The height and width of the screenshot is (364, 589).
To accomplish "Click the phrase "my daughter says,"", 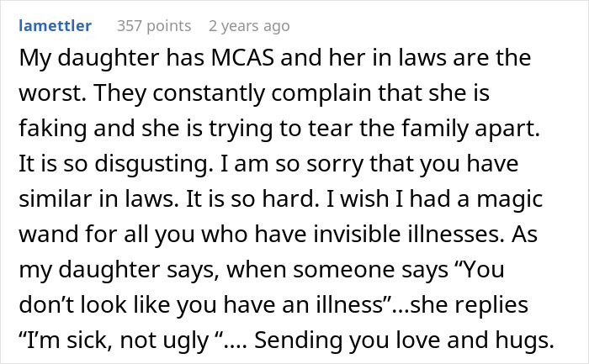I will click(119, 270).
